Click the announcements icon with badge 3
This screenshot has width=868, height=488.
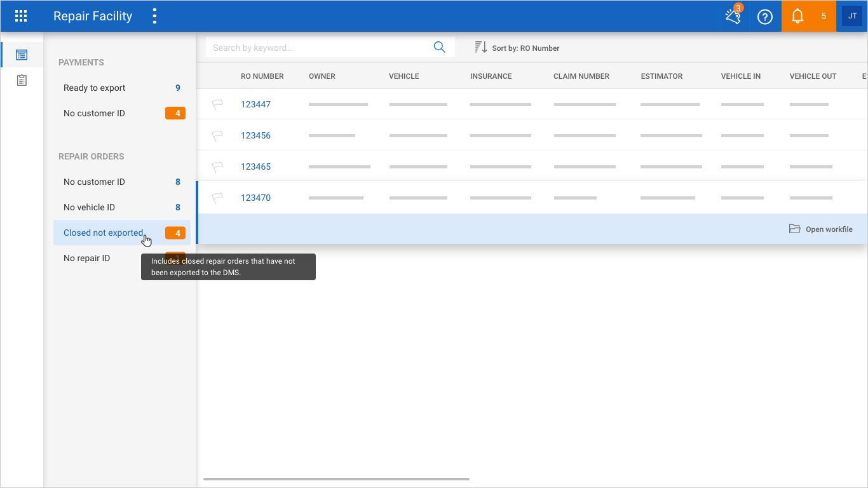(x=733, y=17)
